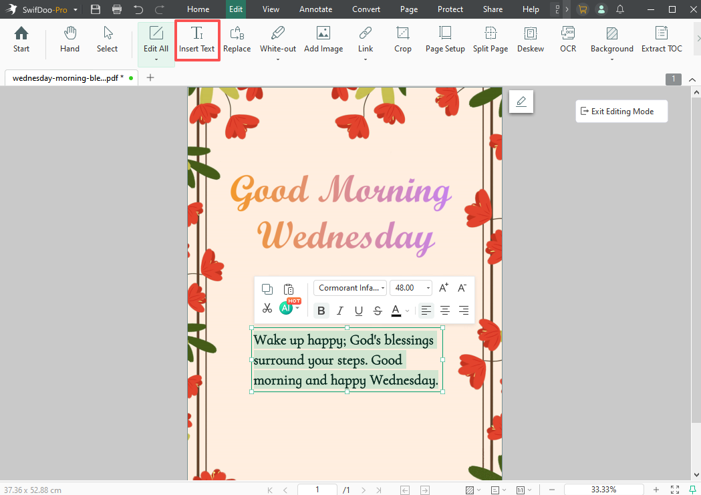Click the page number input field
Screen dimensions: 701x495
(317, 489)
